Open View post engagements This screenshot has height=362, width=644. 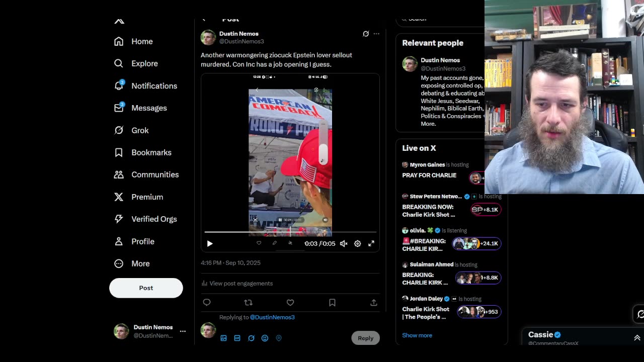(x=237, y=283)
